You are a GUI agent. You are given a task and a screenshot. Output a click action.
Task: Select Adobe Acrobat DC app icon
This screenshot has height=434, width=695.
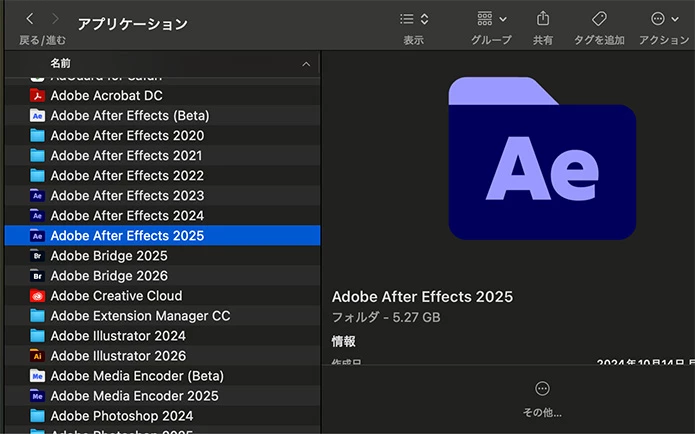37,95
